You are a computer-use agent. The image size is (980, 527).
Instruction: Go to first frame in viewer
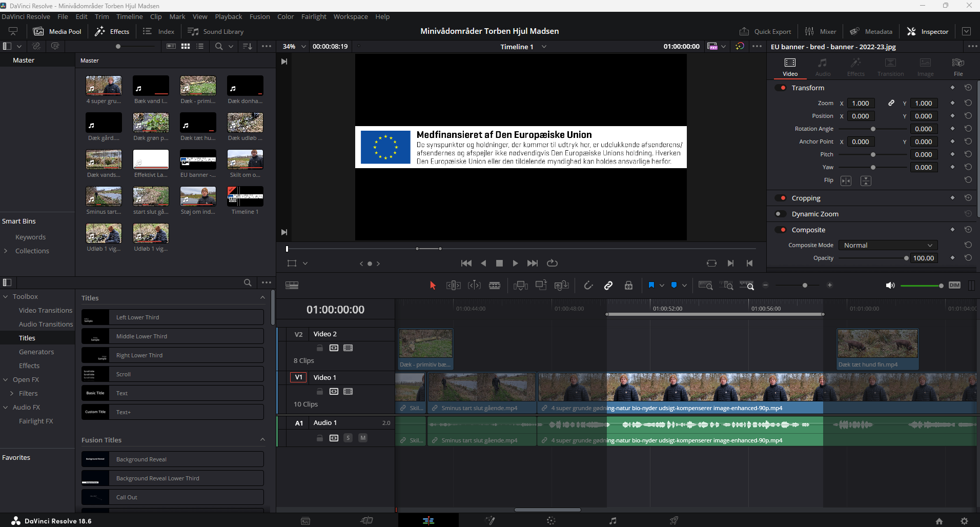[466, 263]
